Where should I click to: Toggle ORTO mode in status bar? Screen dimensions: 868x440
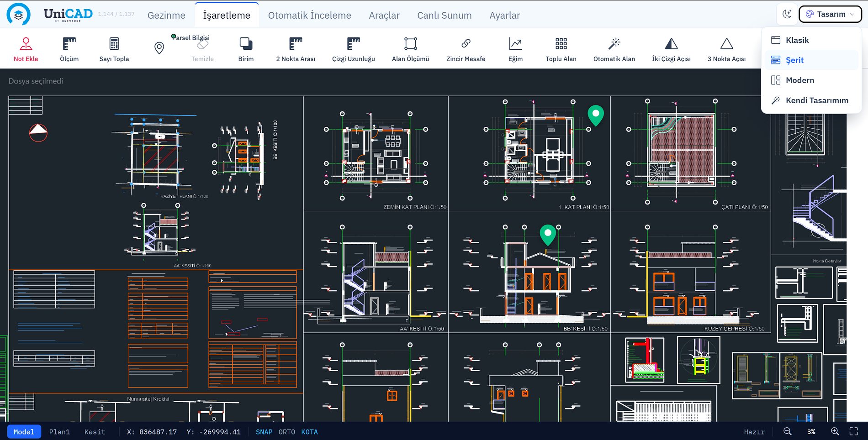tap(287, 432)
